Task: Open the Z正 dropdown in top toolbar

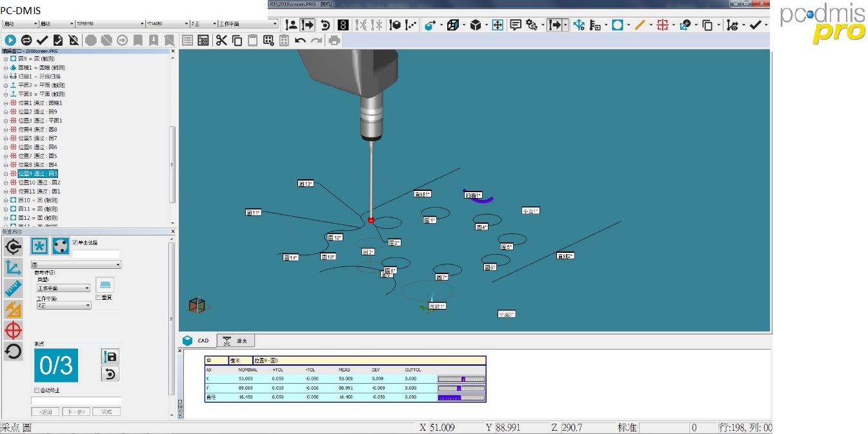Action: click(x=203, y=24)
